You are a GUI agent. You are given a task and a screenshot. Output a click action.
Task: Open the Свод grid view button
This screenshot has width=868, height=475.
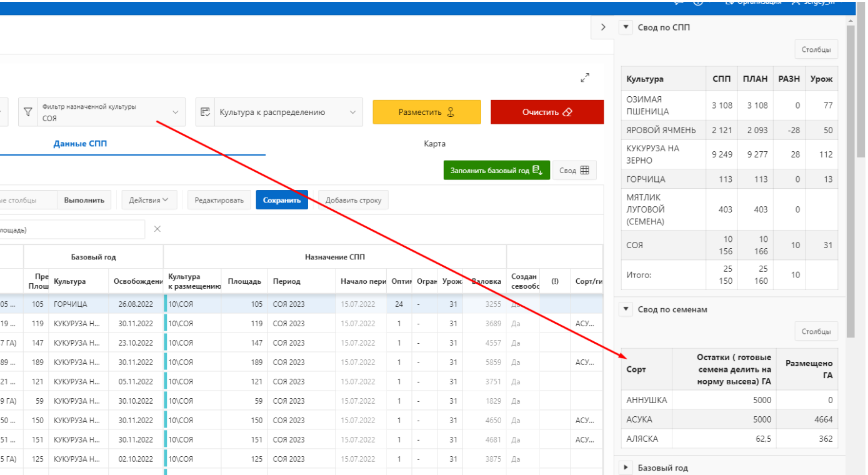[574, 171]
